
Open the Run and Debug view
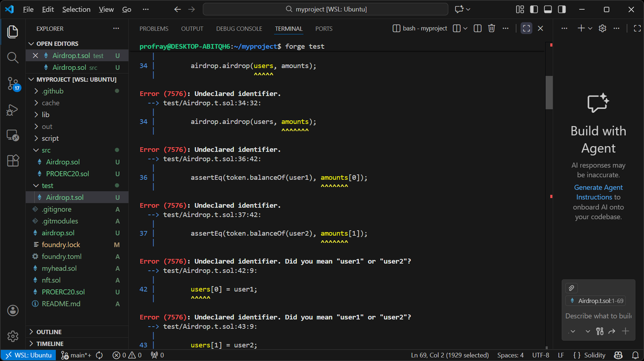point(13,109)
